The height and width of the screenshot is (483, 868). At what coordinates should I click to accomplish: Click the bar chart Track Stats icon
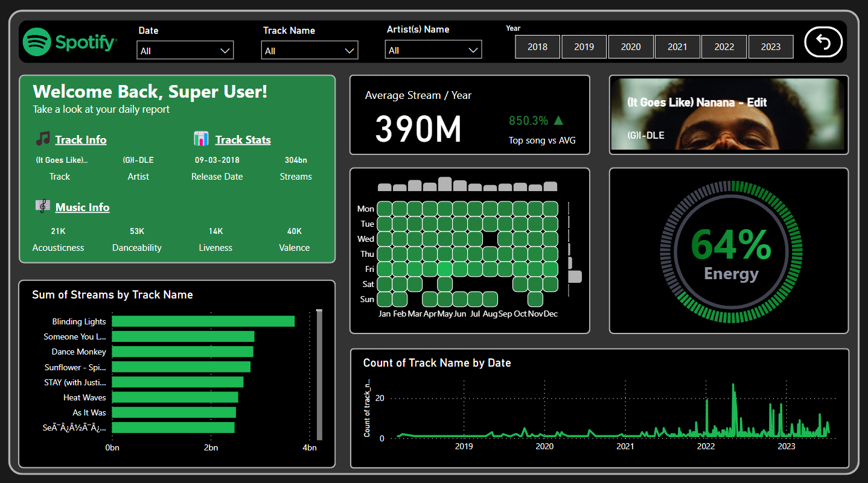(x=201, y=139)
